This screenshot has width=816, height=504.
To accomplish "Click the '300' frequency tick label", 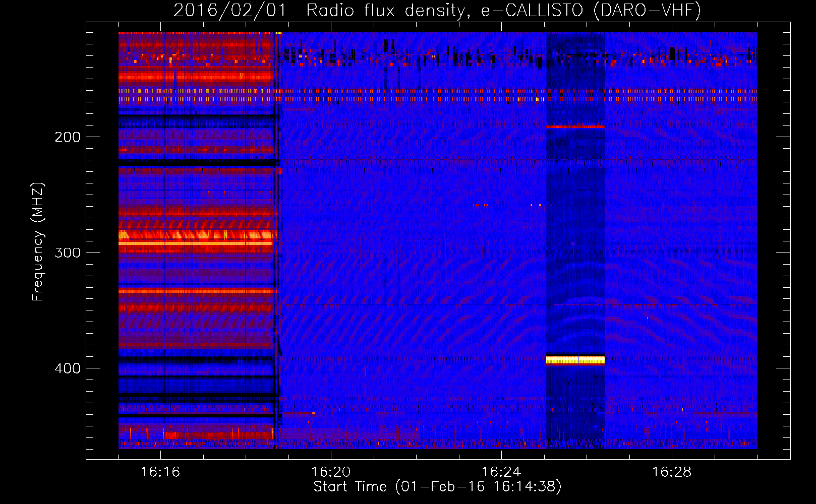I will (x=68, y=253).
